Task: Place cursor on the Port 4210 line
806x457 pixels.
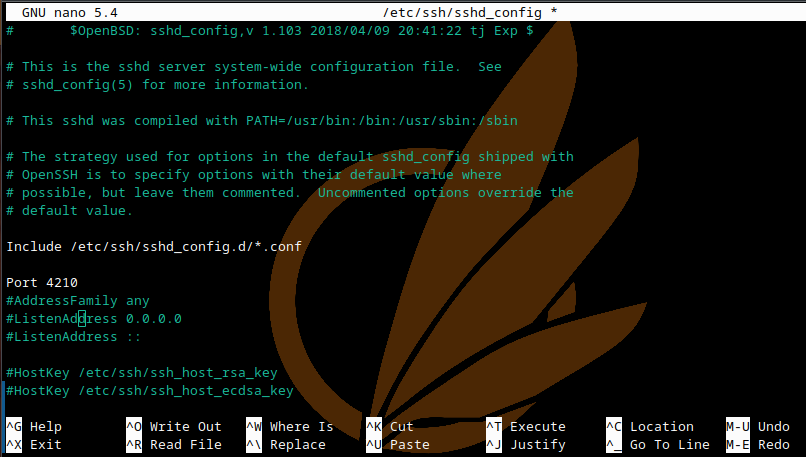Action: click(x=42, y=283)
